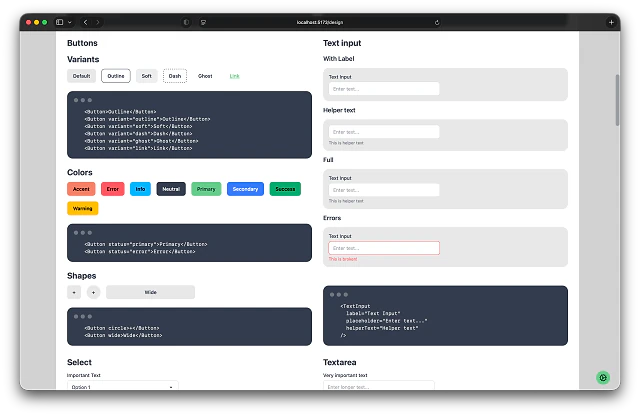Toggle the Safari sidebar icon
Image resolution: width=640 pixels, height=416 pixels.
pyautogui.click(x=60, y=22)
